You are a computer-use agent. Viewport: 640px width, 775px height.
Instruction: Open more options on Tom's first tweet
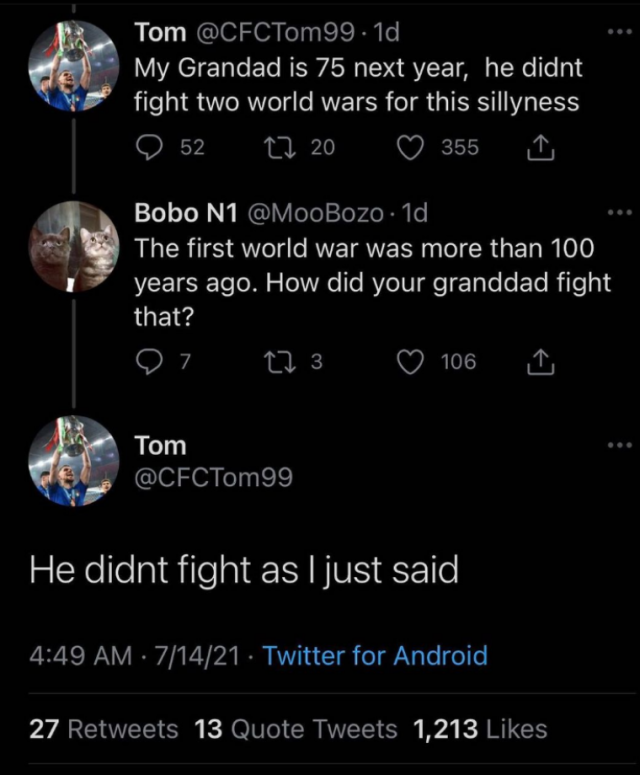click(620, 32)
